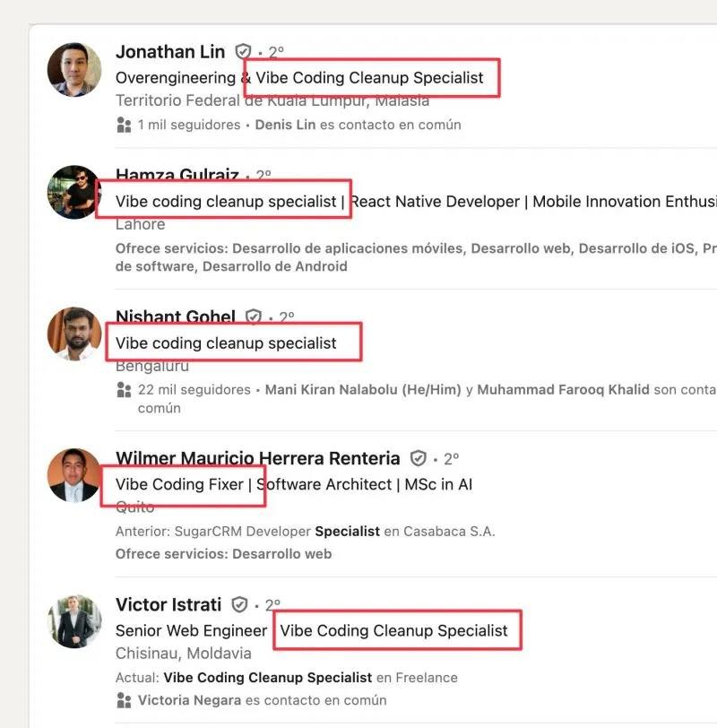Open the Jonathan Lin name link
The height and width of the screenshot is (728, 717).
[x=170, y=51]
